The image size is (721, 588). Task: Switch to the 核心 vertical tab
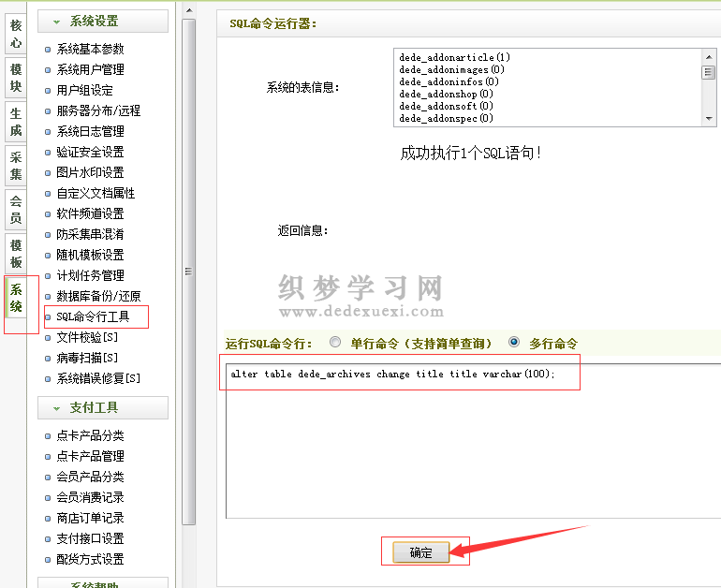(x=16, y=35)
